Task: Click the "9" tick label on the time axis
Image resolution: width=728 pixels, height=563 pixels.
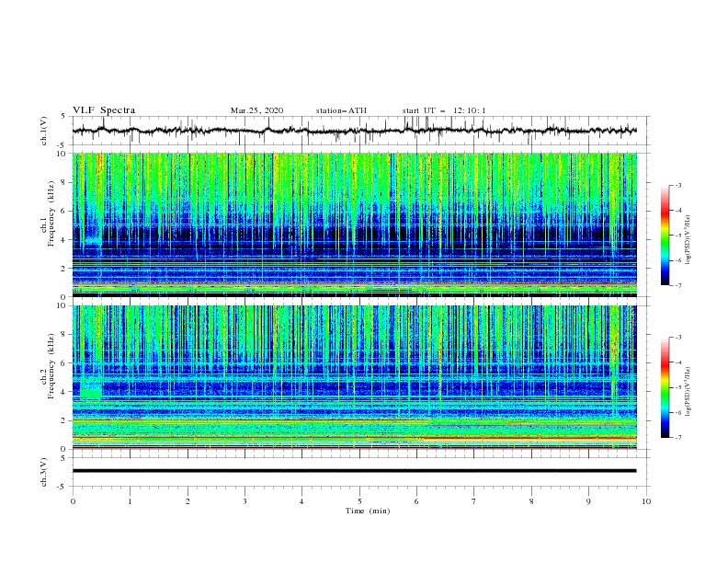Action: click(588, 501)
